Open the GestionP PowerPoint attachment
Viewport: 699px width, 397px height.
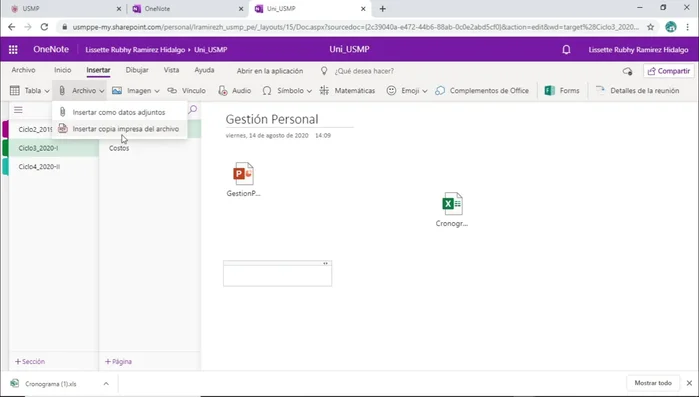click(243, 179)
